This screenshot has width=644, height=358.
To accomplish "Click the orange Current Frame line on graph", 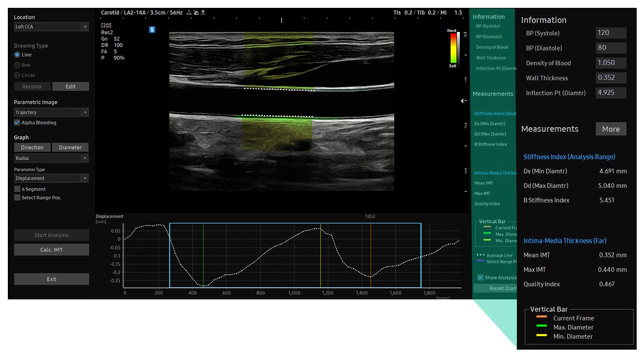I will pos(370,255).
